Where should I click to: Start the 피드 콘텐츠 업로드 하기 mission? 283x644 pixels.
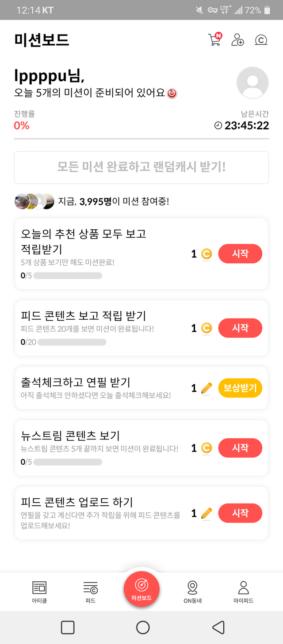[x=240, y=513]
